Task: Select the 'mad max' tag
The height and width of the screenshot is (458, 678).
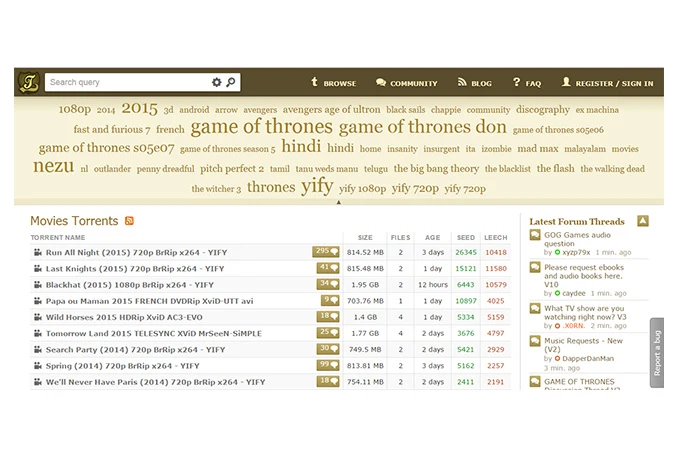Action: 538,148
